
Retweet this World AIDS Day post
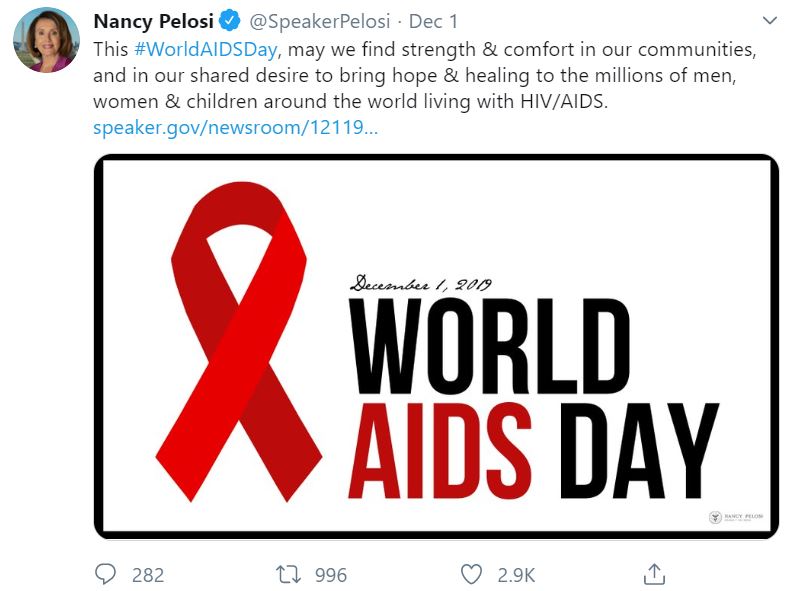pyautogui.click(x=287, y=574)
